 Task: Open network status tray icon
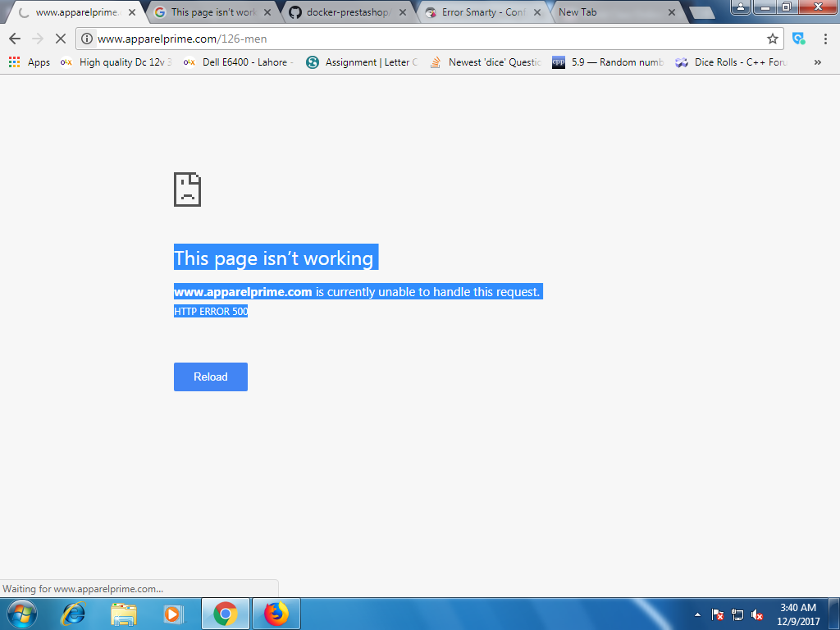point(737,614)
